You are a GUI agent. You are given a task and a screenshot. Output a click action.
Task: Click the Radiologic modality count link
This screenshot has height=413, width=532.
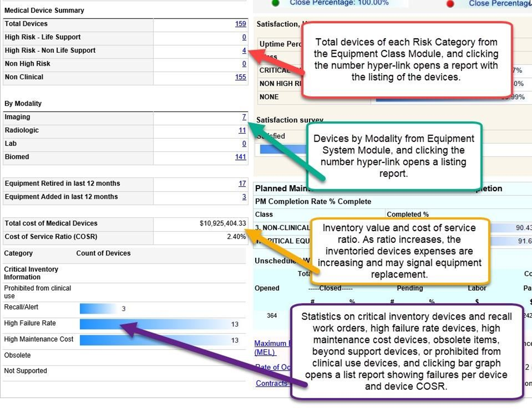click(242, 130)
